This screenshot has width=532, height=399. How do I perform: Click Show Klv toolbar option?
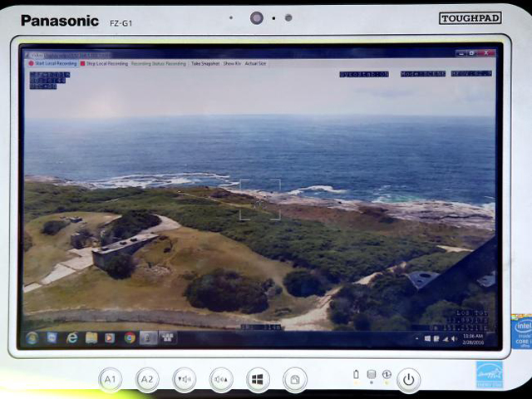(232, 63)
